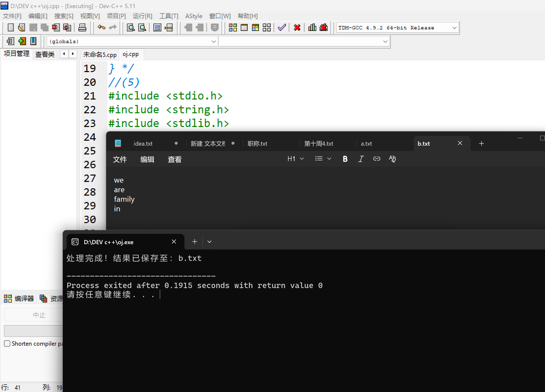The height and width of the screenshot is (392, 545).
Task: Switch to the 未命名5.cpp editor tab
Action: (100, 54)
